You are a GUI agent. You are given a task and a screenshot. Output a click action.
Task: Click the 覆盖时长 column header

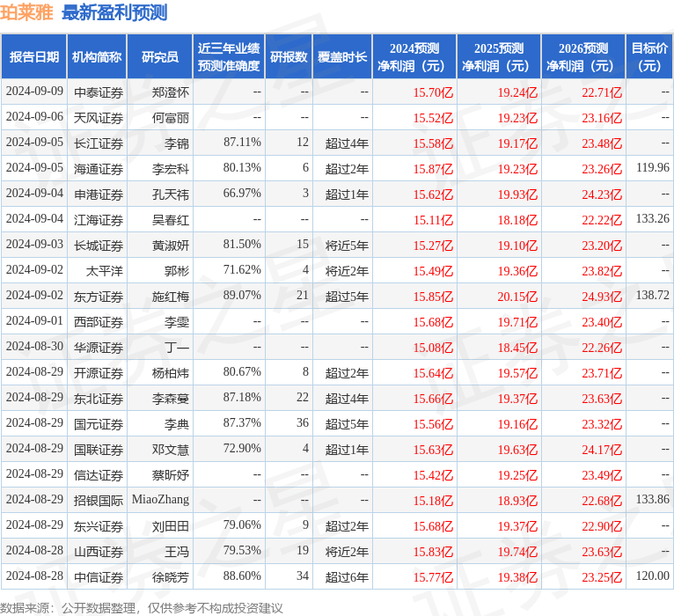pyautogui.click(x=341, y=57)
